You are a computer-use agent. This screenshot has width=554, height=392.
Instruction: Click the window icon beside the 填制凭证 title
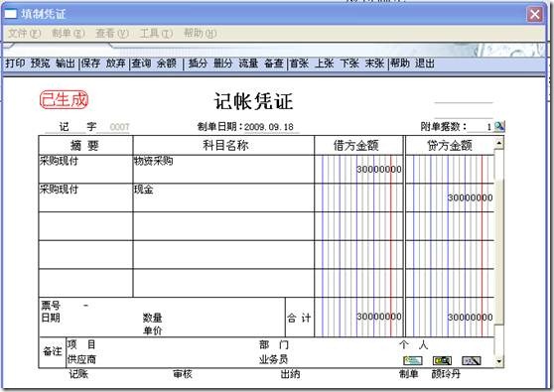[x=10, y=14]
